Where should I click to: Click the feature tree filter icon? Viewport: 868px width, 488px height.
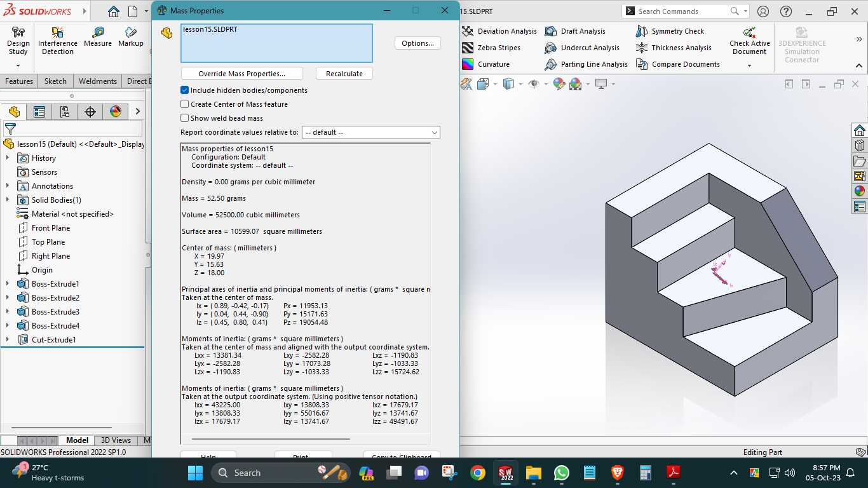[10, 129]
